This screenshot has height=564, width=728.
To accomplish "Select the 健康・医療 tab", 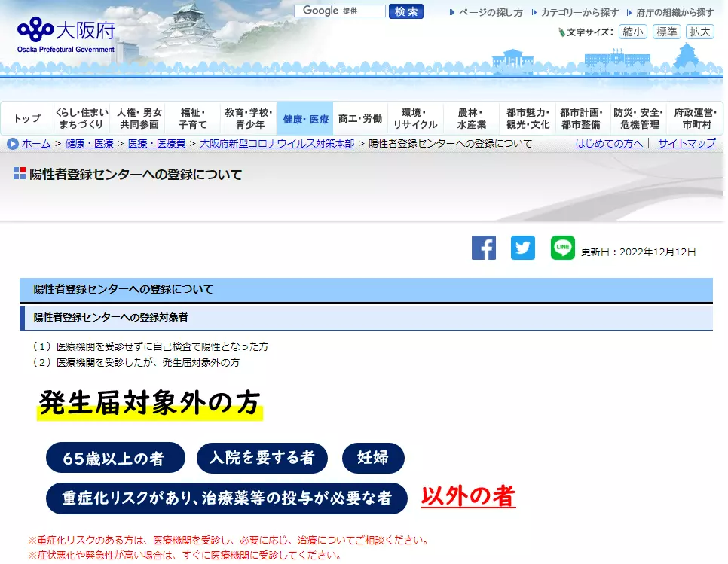I will 305,118.
